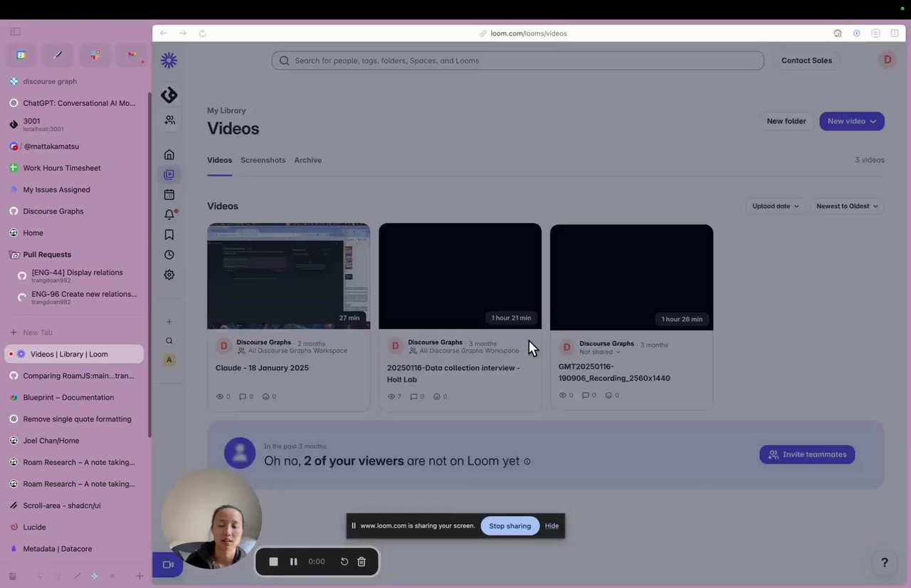Open the Data collection interview video thumbnail
The width and height of the screenshot is (911, 588).
click(x=460, y=276)
